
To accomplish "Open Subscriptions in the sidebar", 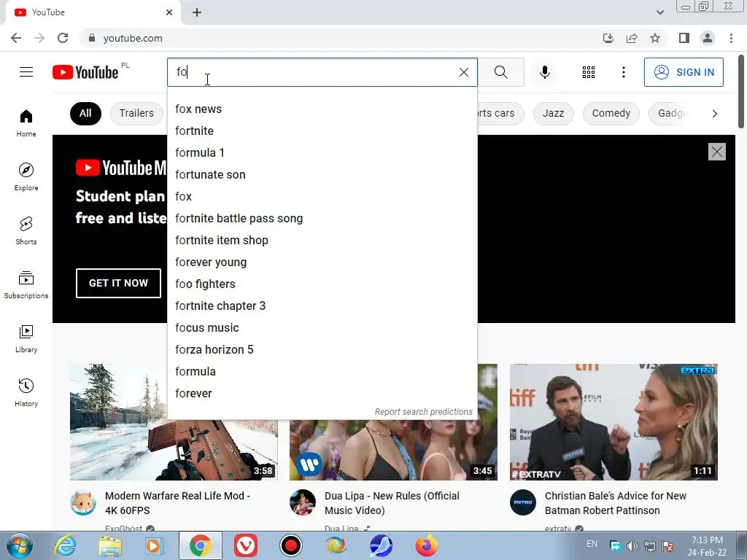I will click(26, 285).
